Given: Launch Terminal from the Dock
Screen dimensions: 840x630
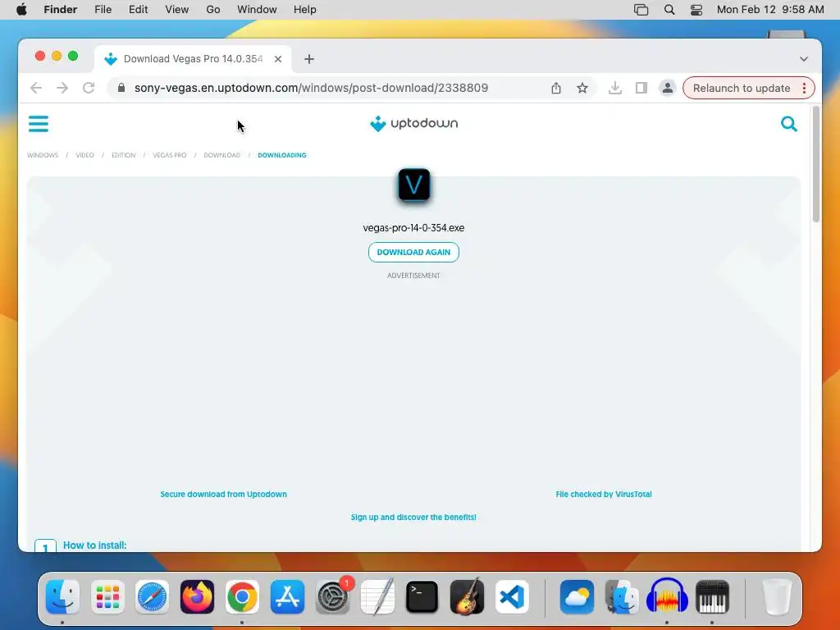Looking at the screenshot, I should coord(422,596).
